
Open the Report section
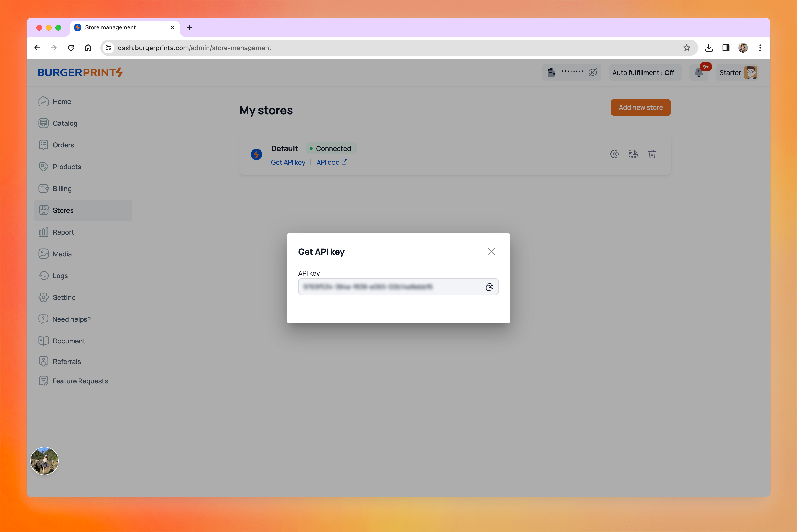coord(63,232)
